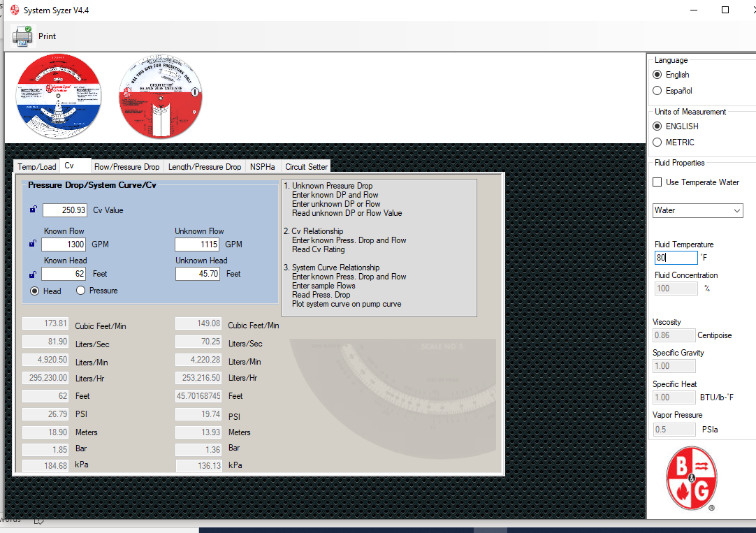Minimize the System Syzer window

click(x=694, y=10)
